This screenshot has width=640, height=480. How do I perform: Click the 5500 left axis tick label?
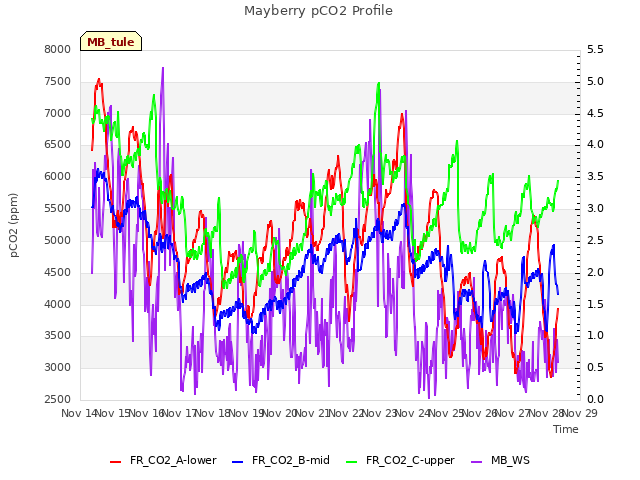pyautogui.click(x=58, y=209)
